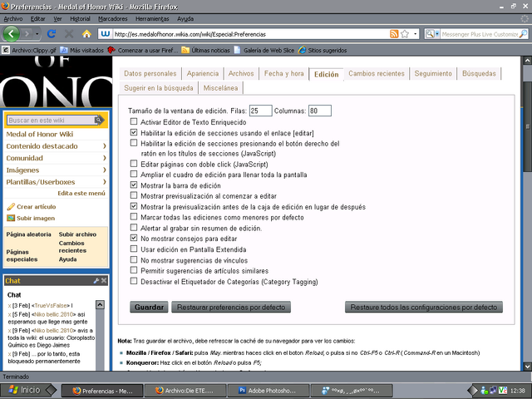
Task: Expand Contenido destacado submenu arrow
Action: (105, 146)
